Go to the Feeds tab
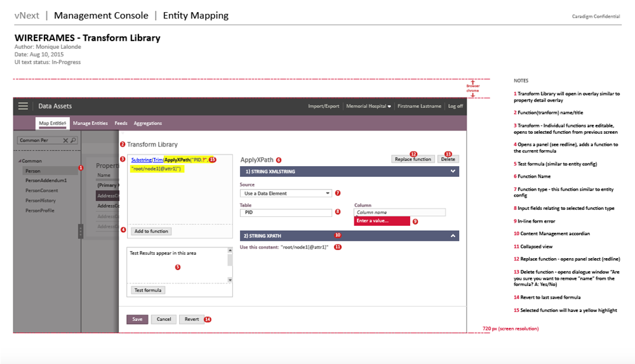Viewport: 635px width, 364px height. (121, 124)
